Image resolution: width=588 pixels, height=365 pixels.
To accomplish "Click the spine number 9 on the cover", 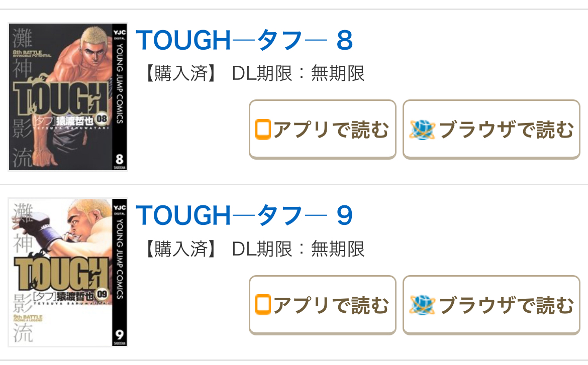I will point(120,334).
